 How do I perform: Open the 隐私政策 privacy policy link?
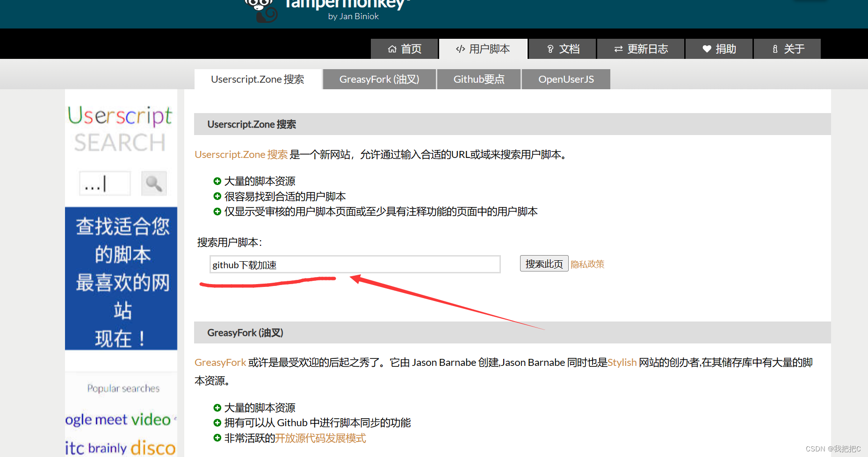(x=587, y=264)
